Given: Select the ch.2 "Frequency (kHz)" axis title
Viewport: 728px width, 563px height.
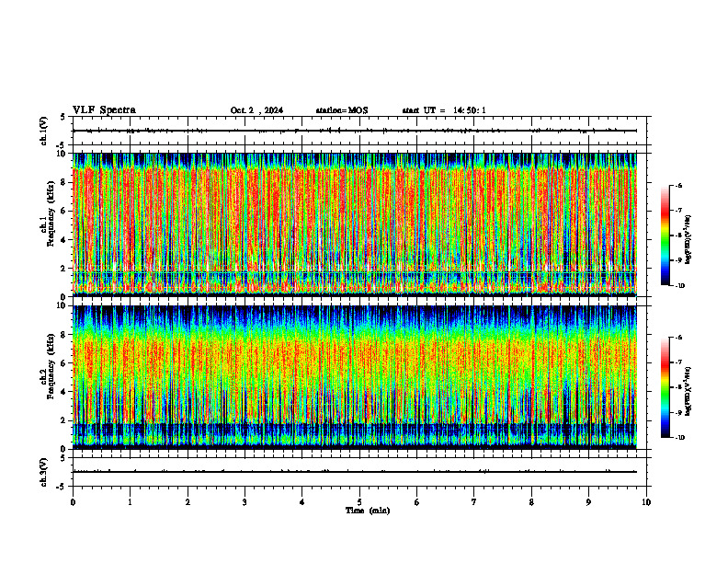Looking at the screenshot, I should [50, 366].
